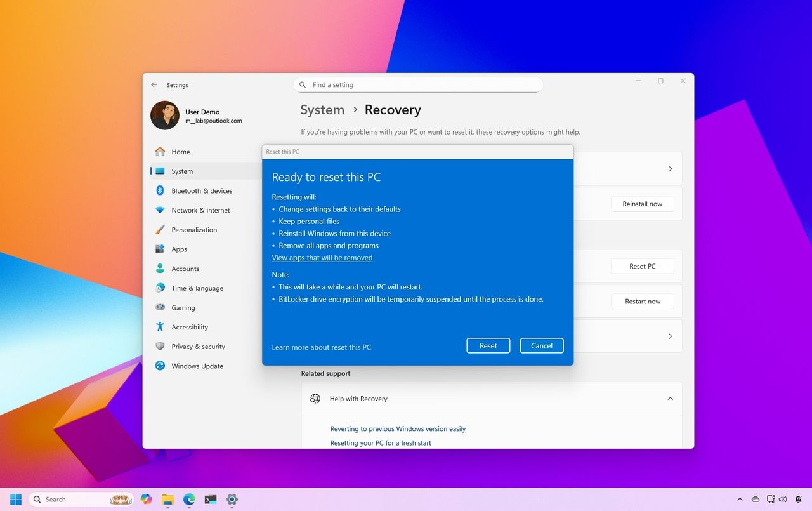
Task: Click "Learn more about reset this PC"
Action: pyautogui.click(x=322, y=347)
